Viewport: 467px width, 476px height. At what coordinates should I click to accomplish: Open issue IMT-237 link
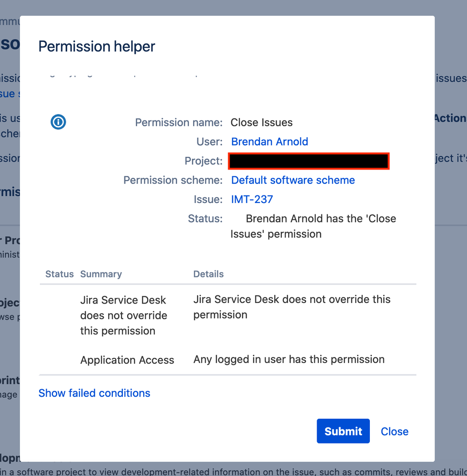pos(252,199)
